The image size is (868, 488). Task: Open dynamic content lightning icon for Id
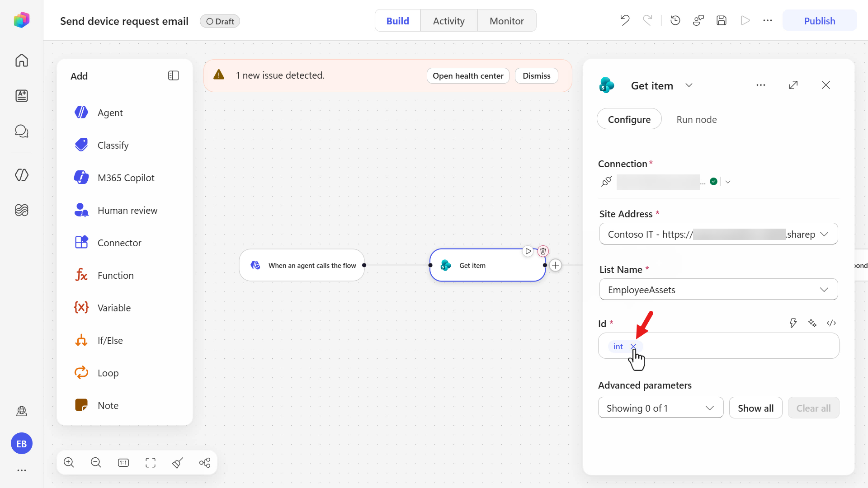793,323
